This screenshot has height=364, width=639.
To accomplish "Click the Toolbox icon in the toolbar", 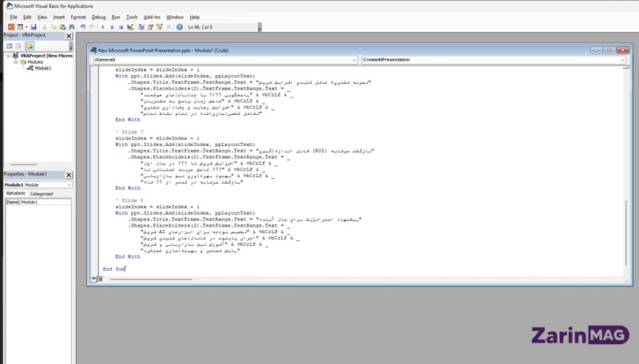I will point(169,27).
